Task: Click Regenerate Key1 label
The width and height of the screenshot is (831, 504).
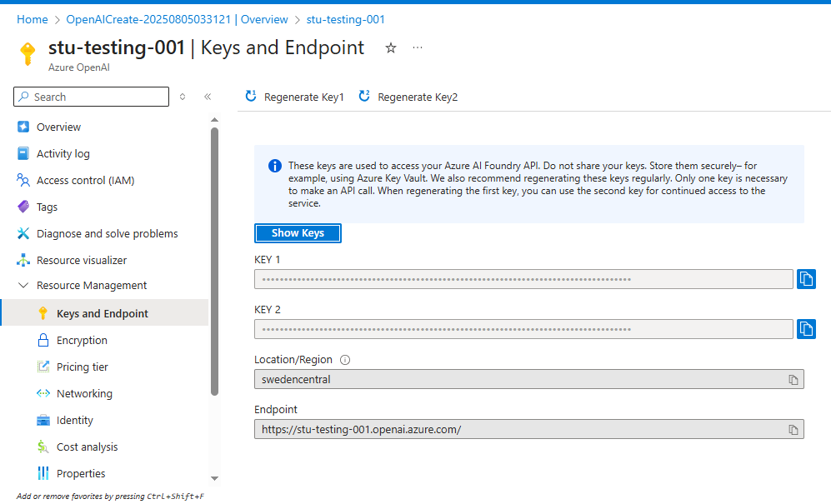Action: [x=304, y=97]
